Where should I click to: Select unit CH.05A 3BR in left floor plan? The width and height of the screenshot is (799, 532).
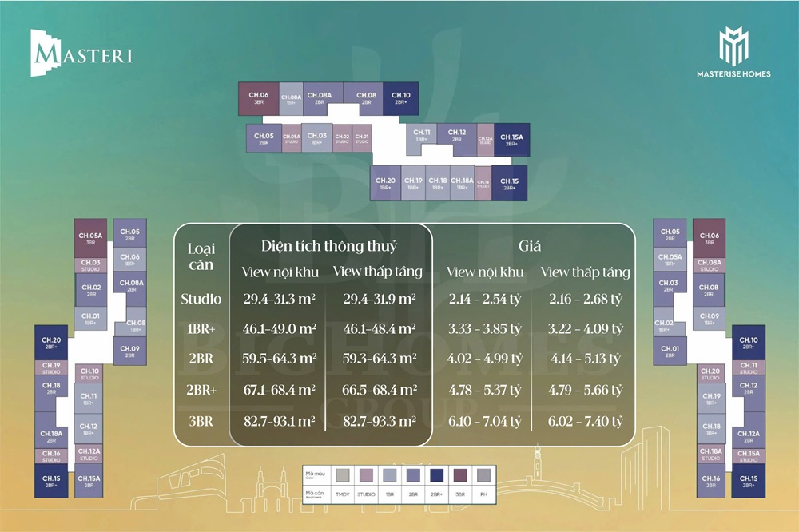pyautogui.click(x=90, y=238)
